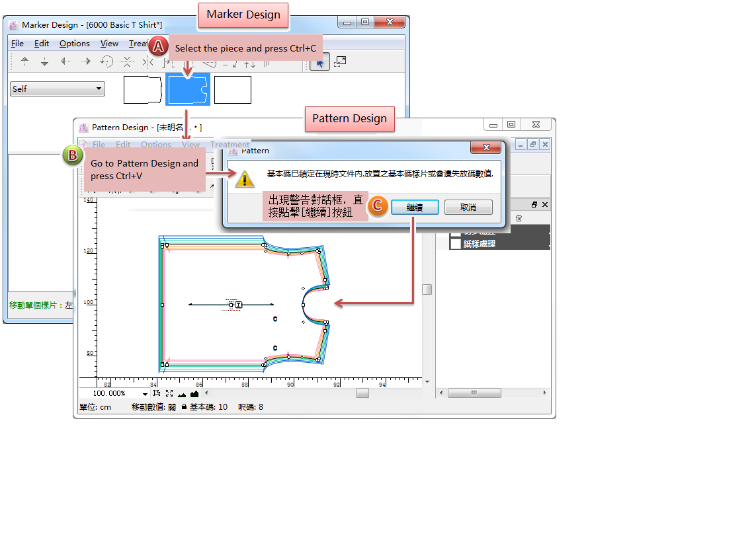Select the blue highlighted piece thumbnail
Screen dimensions: 756x534
(x=188, y=90)
